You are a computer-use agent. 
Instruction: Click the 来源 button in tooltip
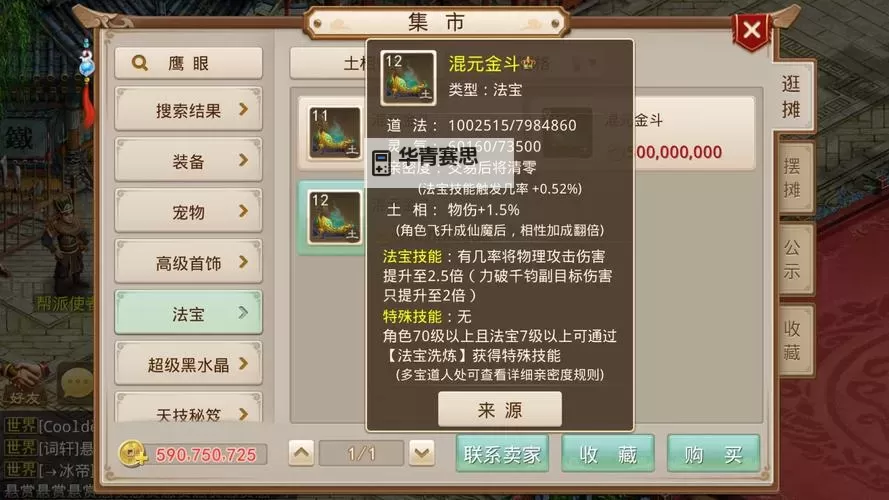pyautogui.click(x=500, y=409)
